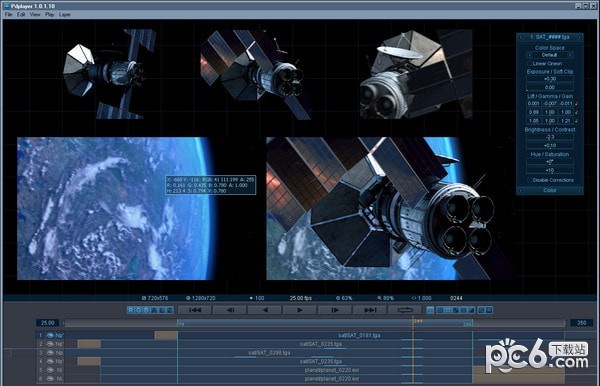The image size is (600, 386).
Task: Adjust the Brightness -2.3 slider
Action: coord(550,137)
